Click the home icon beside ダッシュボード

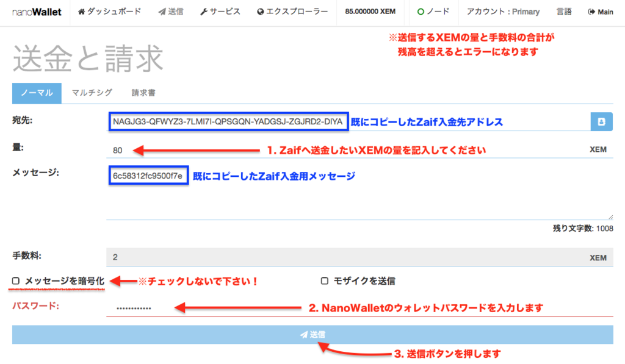(x=81, y=12)
